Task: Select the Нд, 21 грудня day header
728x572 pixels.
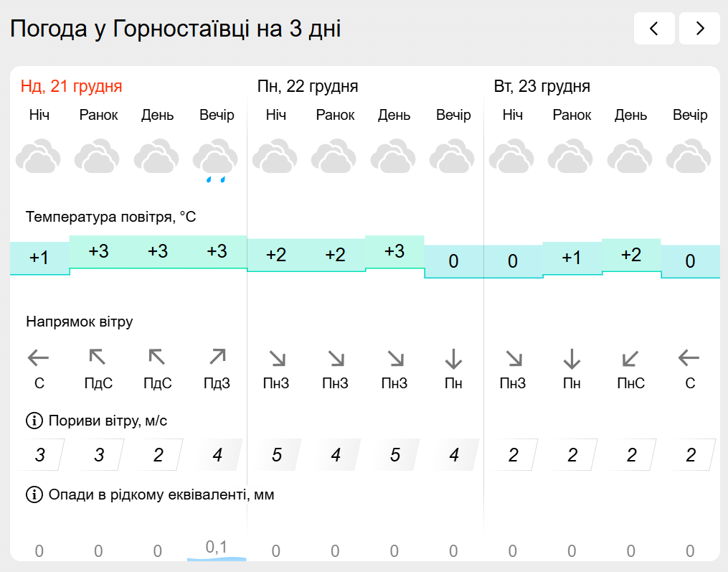Action: (72, 87)
